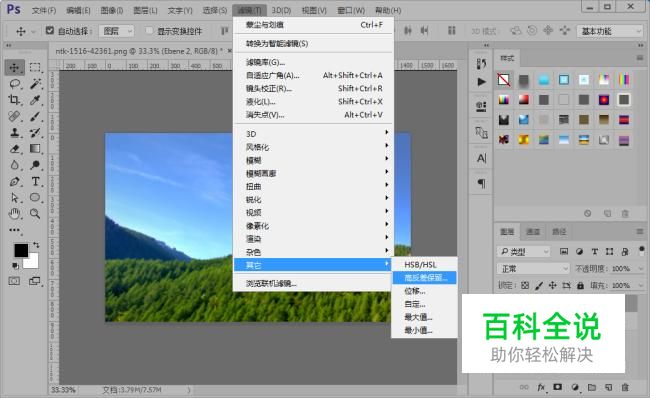The height and width of the screenshot is (398, 650).
Task: Select the Dodge tool
Action: point(35,165)
